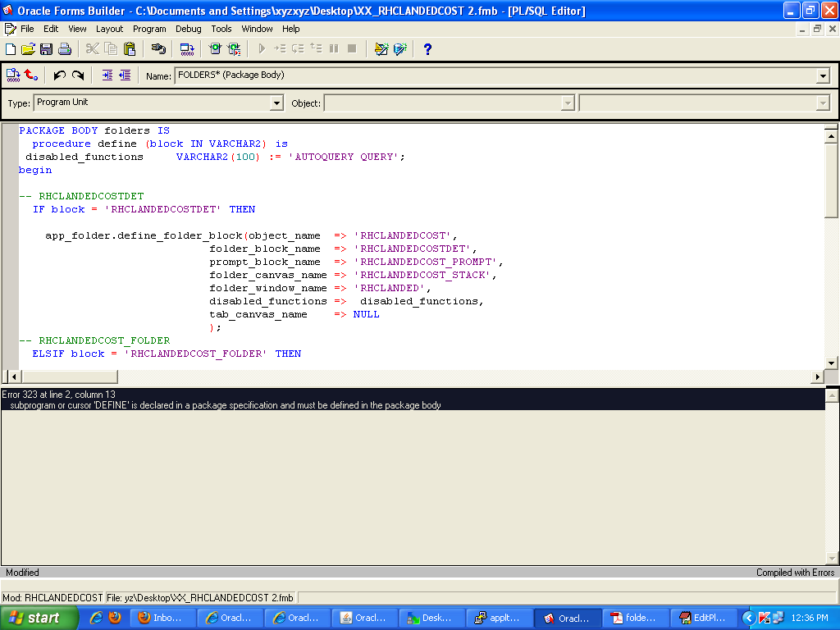Expand the Object dropdown arrow

point(568,103)
